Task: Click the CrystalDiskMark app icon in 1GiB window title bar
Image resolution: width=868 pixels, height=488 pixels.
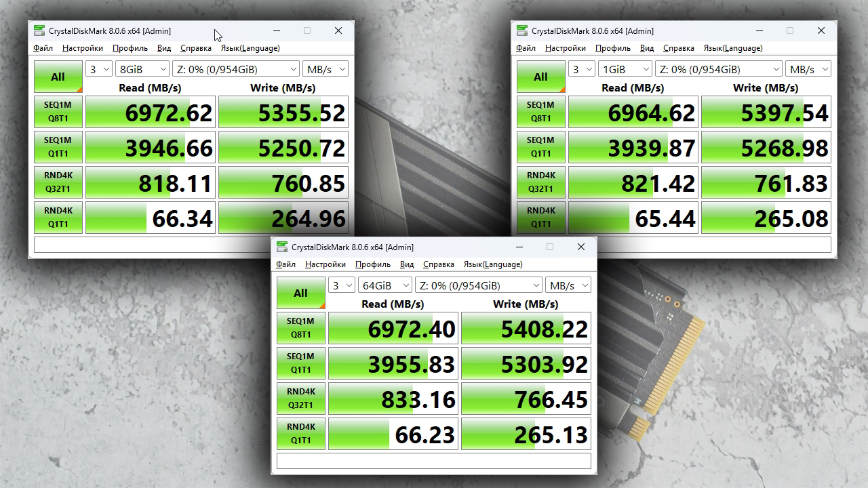Action: coord(522,30)
